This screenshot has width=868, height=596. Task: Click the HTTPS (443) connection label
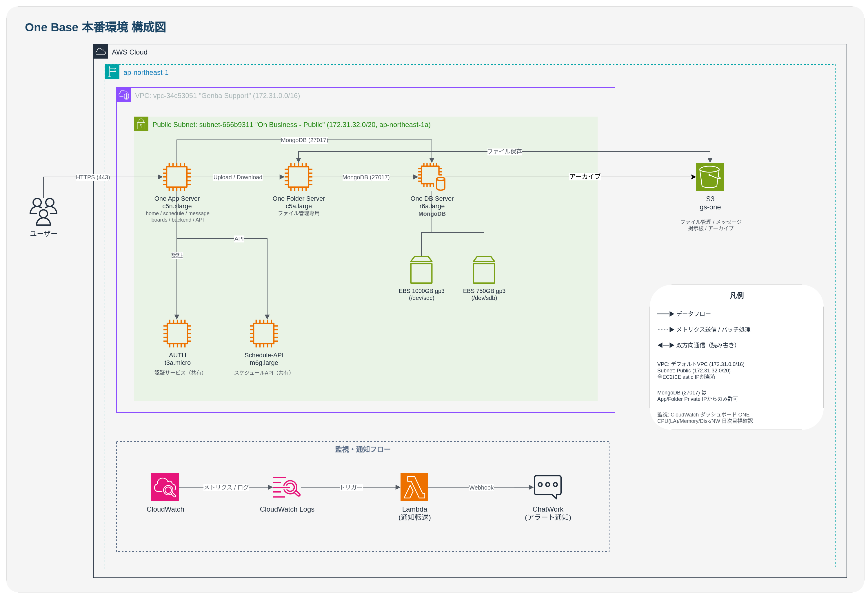(93, 177)
